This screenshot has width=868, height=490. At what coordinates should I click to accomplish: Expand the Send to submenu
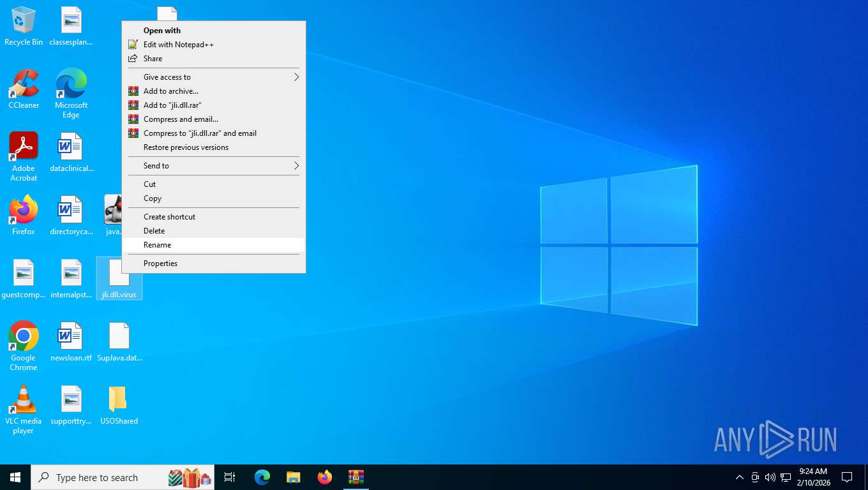[x=214, y=166]
